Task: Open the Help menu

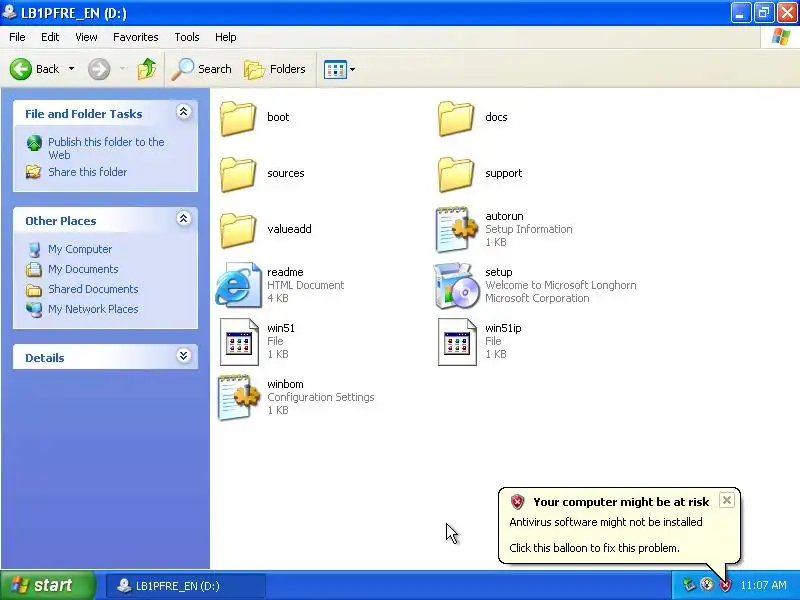Action: [x=226, y=37]
